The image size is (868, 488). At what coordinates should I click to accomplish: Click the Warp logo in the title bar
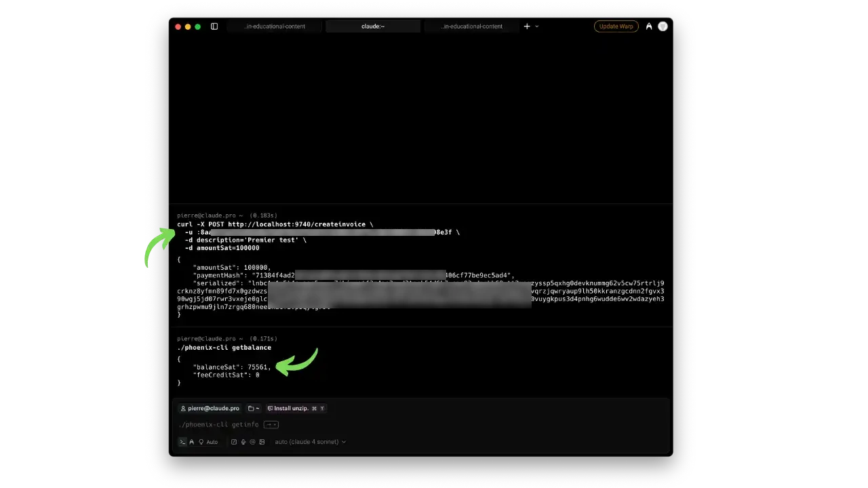(649, 26)
